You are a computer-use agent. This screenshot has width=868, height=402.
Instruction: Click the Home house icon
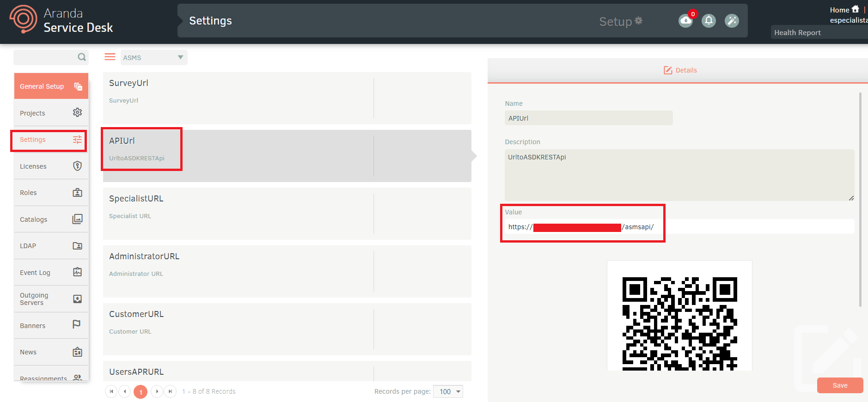[856, 9]
